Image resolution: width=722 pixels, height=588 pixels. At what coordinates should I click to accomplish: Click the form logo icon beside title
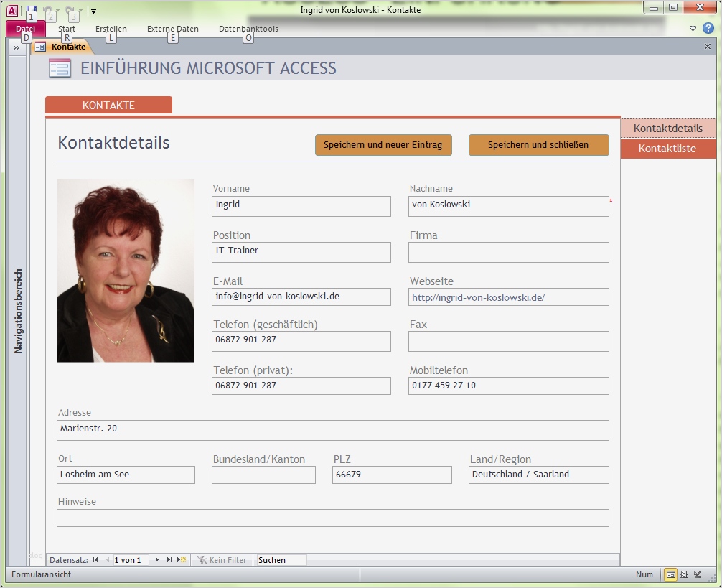(60, 68)
